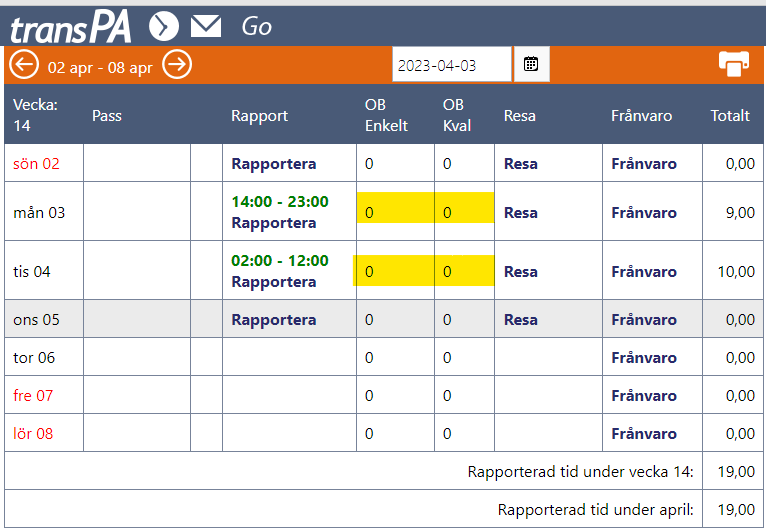This screenshot has height=531, width=766.
Task: Open Resa for tis 04
Action: (521, 272)
